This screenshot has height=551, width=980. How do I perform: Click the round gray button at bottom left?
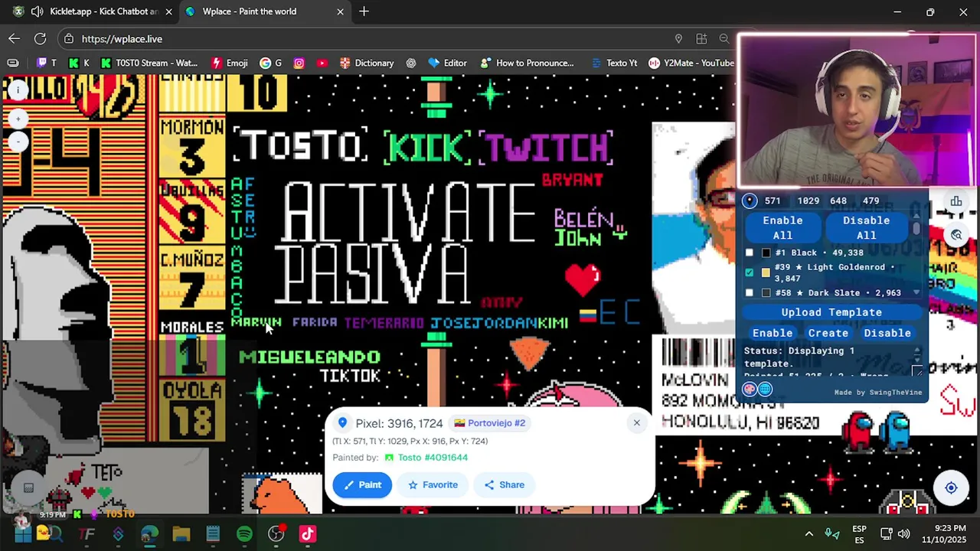click(x=28, y=487)
